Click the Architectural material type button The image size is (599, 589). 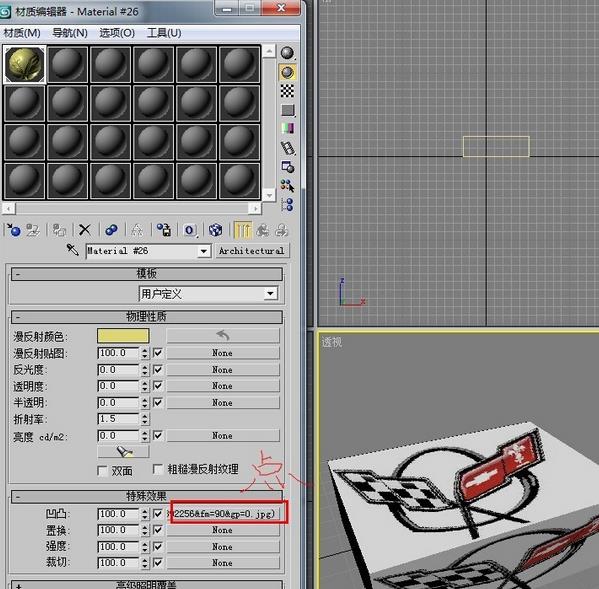coord(252,251)
